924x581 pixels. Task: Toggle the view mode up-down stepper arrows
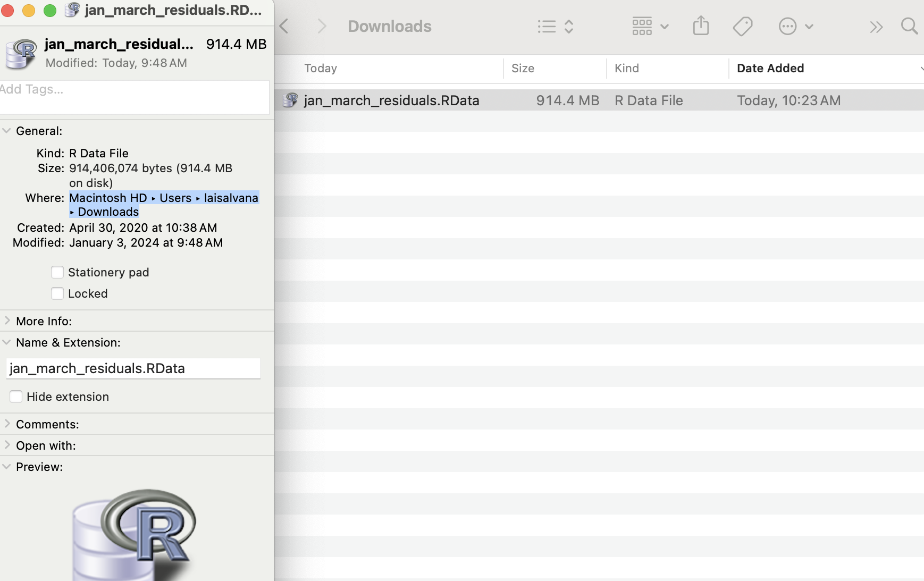tap(569, 27)
